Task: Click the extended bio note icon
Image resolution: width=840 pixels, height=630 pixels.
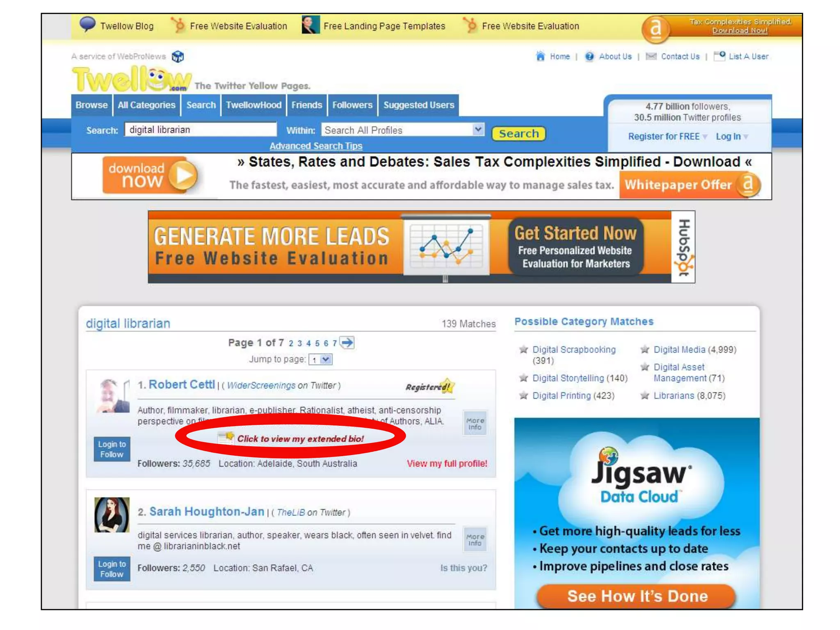Action: tap(226, 438)
